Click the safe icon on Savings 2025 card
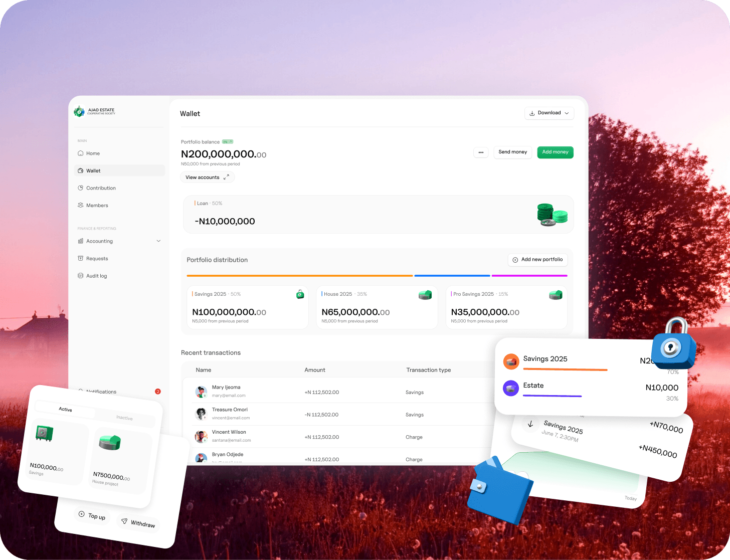The width and height of the screenshot is (730, 560). (x=300, y=294)
